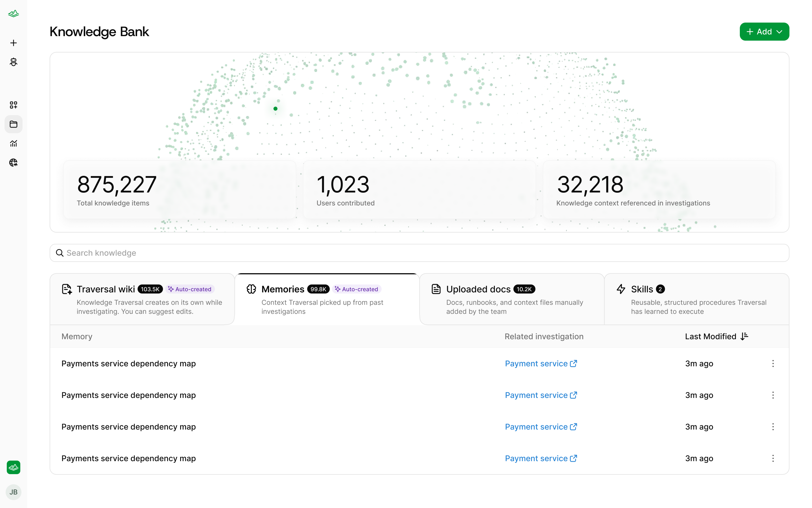812x508 pixels.
Task: Click the Auto-created badge on Memories
Action: pyautogui.click(x=357, y=289)
